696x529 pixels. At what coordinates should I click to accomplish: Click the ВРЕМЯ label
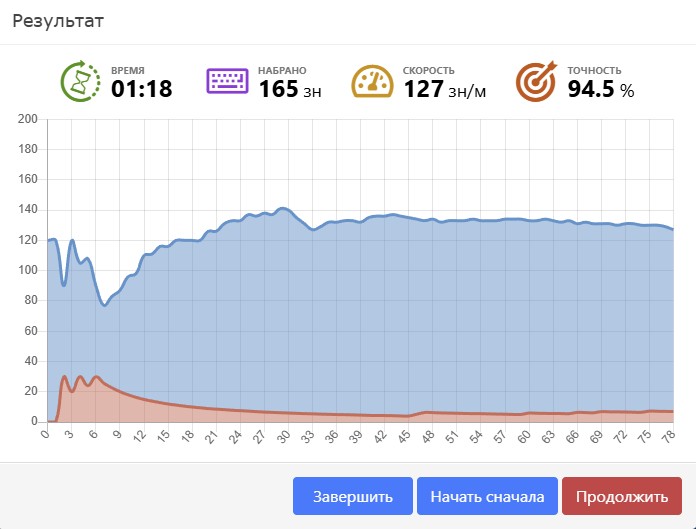click(x=127, y=71)
